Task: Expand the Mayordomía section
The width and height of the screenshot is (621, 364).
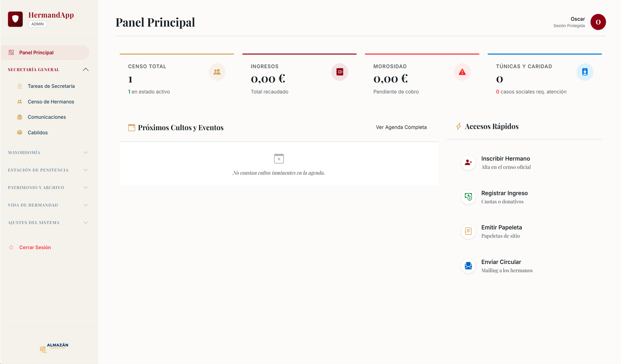Action: [x=86, y=153]
